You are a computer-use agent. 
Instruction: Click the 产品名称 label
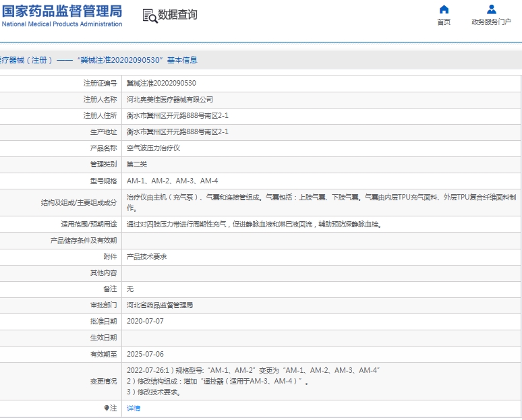(x=104, y=148)
